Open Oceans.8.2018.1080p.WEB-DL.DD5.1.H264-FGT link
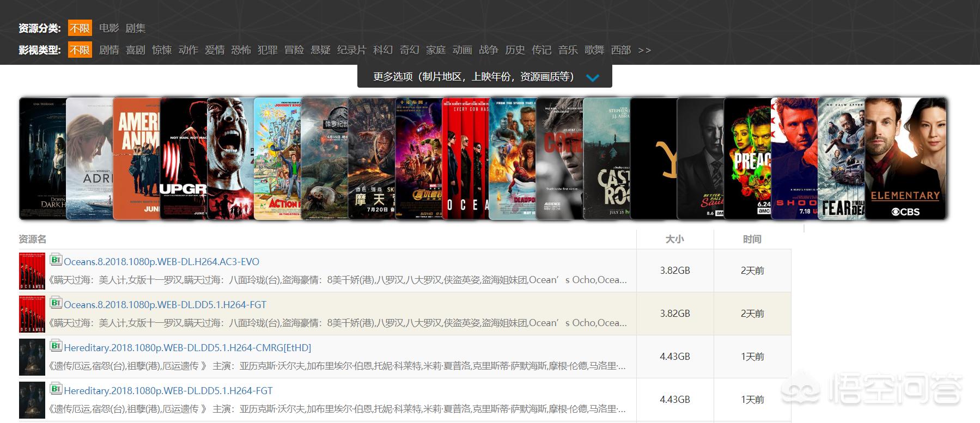Image resolution: width=980 pixels, height=423 pixels. coord(165,305)
